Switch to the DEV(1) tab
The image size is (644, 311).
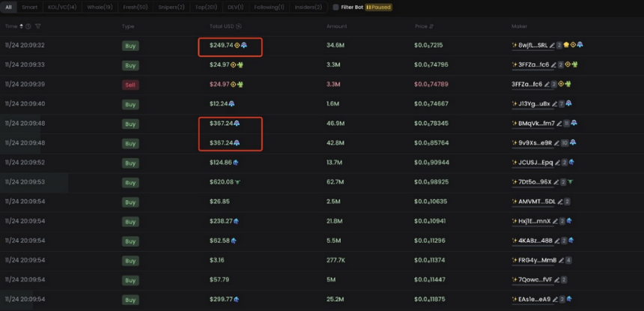[236, 7]
